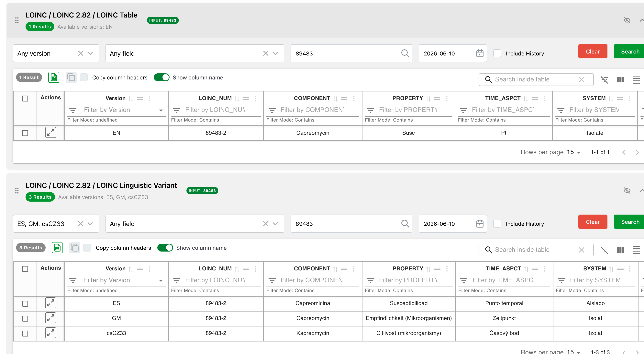644x354 pixels.
Task: Toggle row density in Linguistic Variant toolbar
Action: [636, 250]
